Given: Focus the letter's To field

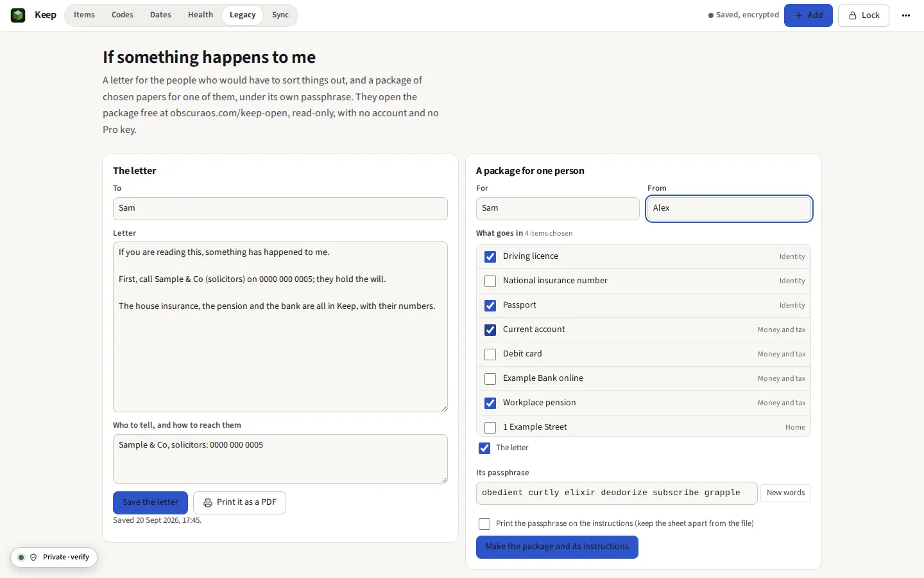Looking at the screenshot, I should [x=280, y=209].
